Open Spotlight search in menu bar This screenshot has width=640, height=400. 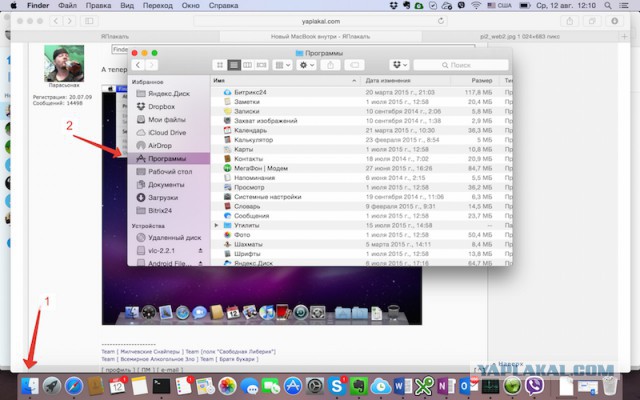pos(608,6)
